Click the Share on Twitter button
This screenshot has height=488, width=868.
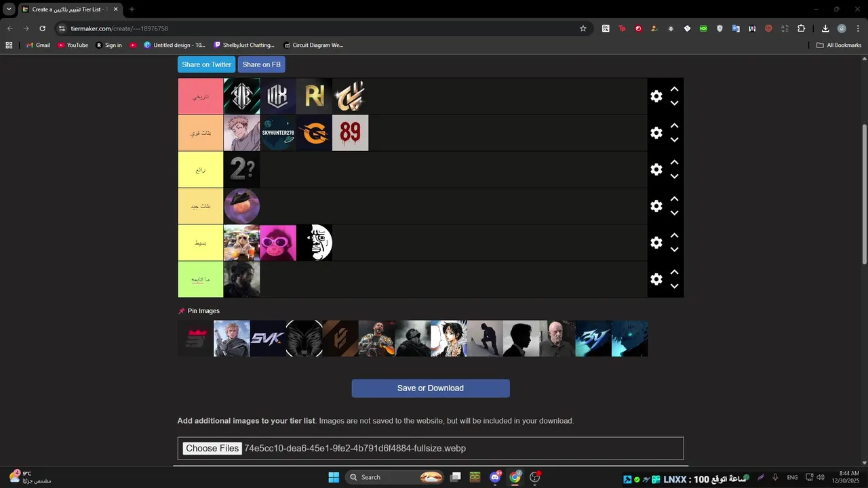click(x=206, y=64)
